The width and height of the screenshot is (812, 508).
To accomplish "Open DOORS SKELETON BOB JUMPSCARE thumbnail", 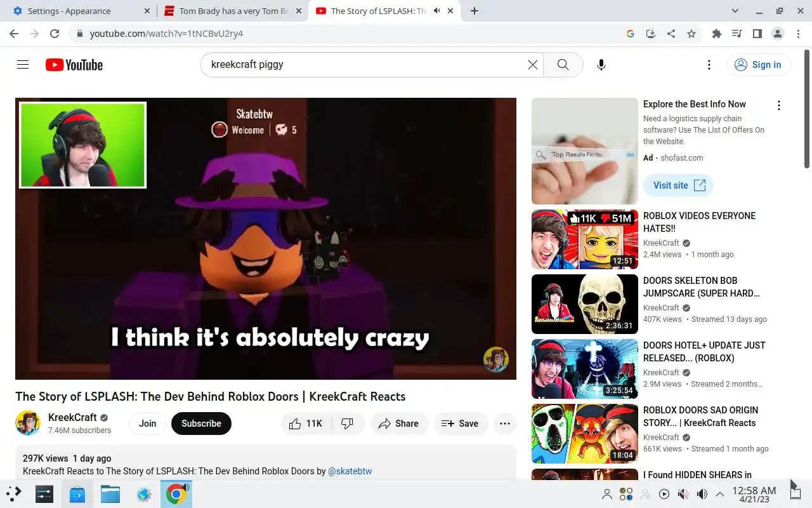I will [585, 304].
